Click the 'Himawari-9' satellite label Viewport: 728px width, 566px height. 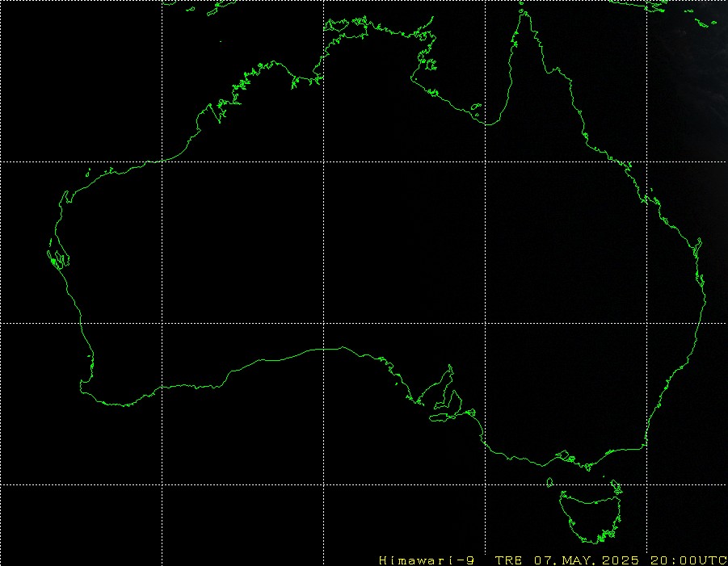coord(426,560)
